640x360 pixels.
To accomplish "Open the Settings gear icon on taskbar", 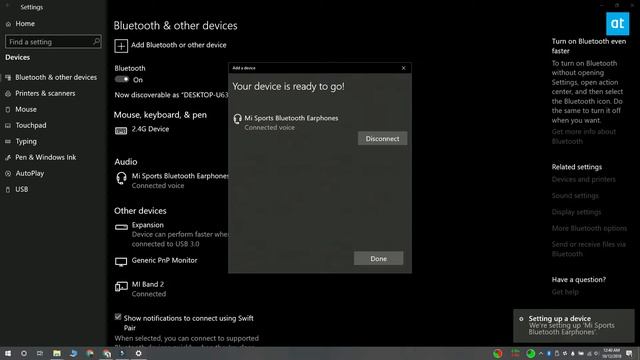I will click(x=138, y=353).
